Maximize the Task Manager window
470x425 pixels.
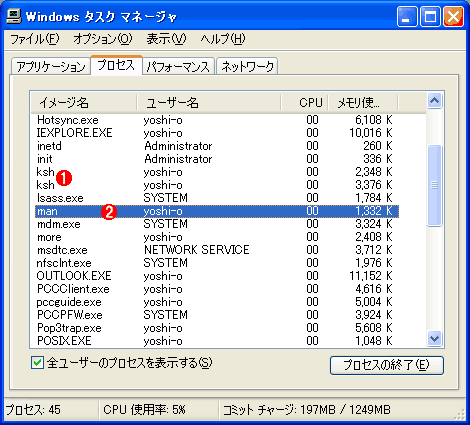click(x=430, y=17)
